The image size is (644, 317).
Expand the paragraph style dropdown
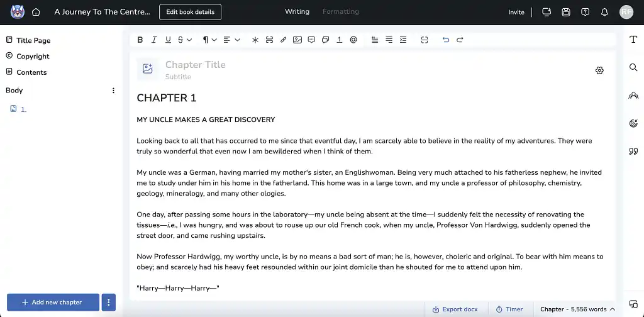point(209,40)
